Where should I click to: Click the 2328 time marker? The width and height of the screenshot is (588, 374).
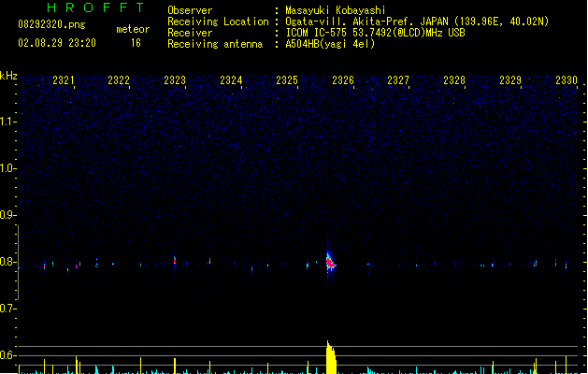click(454, 81)
